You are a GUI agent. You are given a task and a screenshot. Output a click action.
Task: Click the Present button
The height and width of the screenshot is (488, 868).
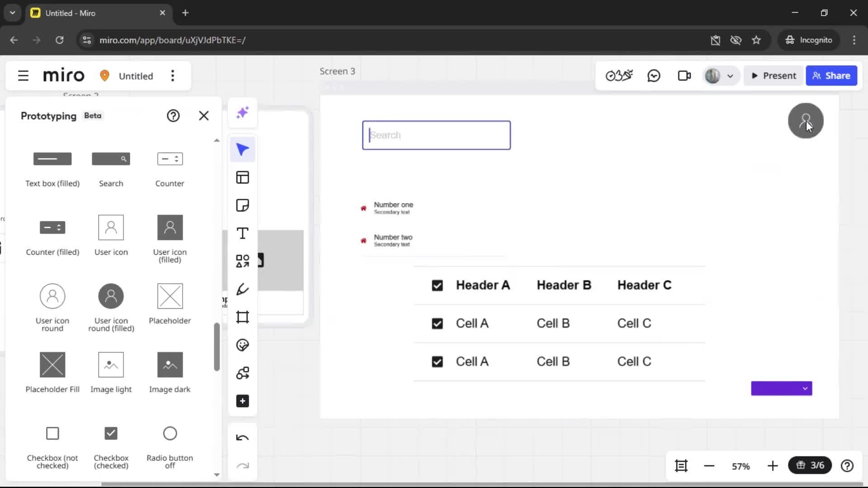click(774, 76)
